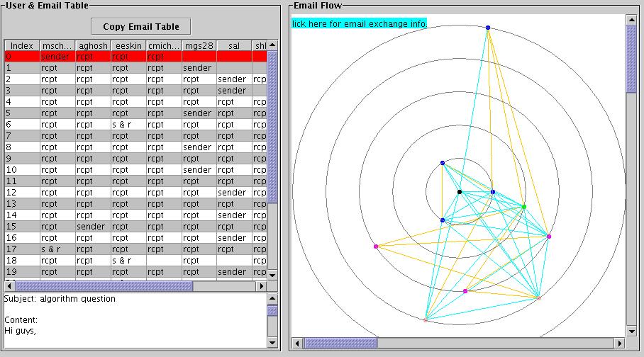Click message content scrollbar thumb
Viewport: 644px width, 357px height.
click(272, 311)
